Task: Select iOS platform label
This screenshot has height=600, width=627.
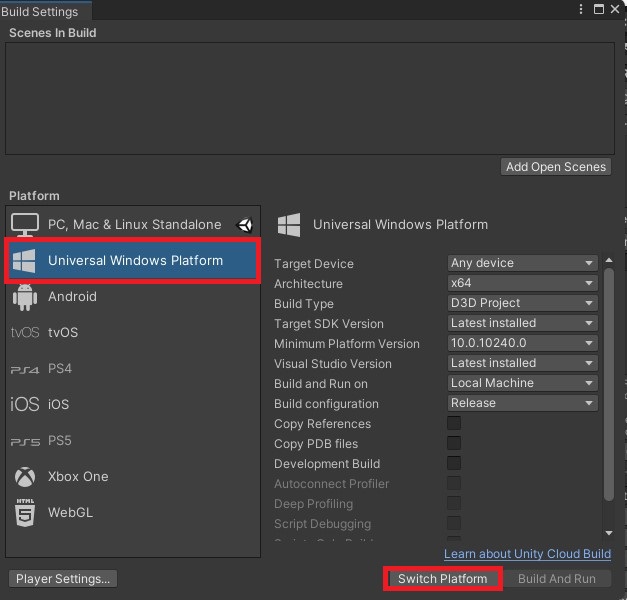Action: pyautogui.click(x=58, y=404)
